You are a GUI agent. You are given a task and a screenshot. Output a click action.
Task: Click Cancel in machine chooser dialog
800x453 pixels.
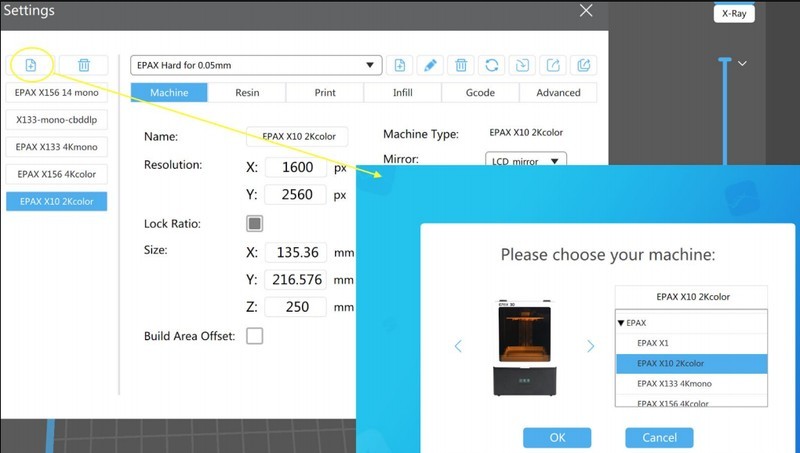(659, 437)
